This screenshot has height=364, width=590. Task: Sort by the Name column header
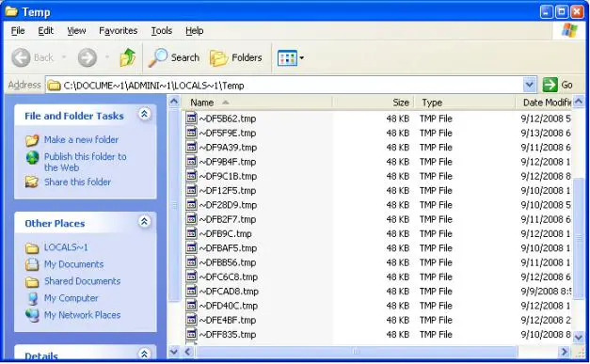[257, 103]
